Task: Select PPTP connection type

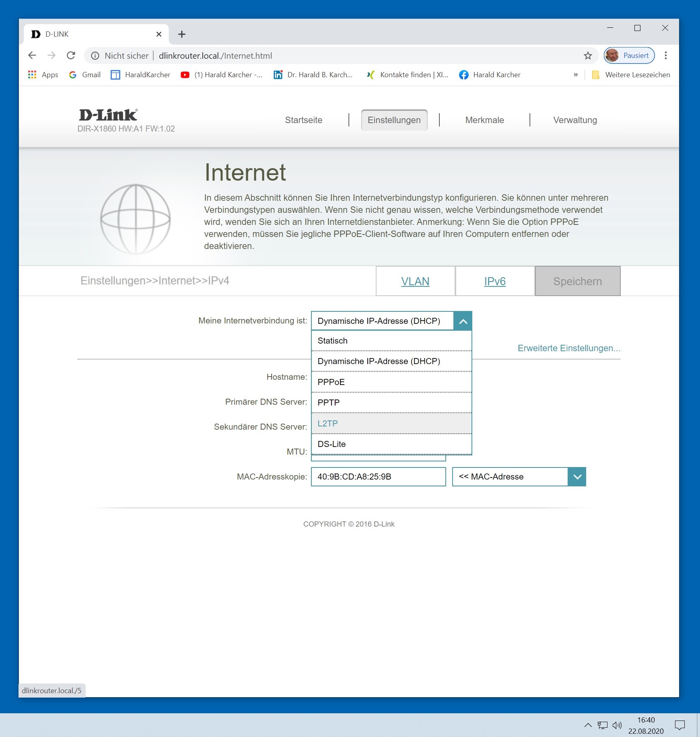Action: coord(391,403)
